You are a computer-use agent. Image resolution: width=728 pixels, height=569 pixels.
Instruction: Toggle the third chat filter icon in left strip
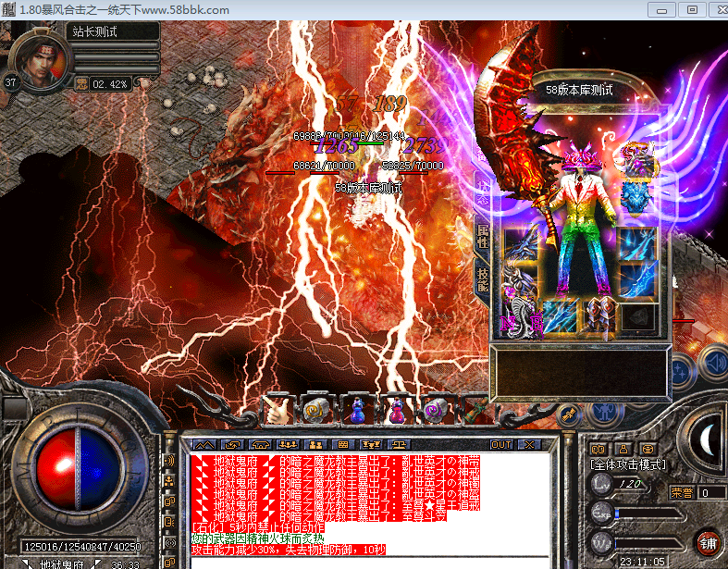[170, 501]
